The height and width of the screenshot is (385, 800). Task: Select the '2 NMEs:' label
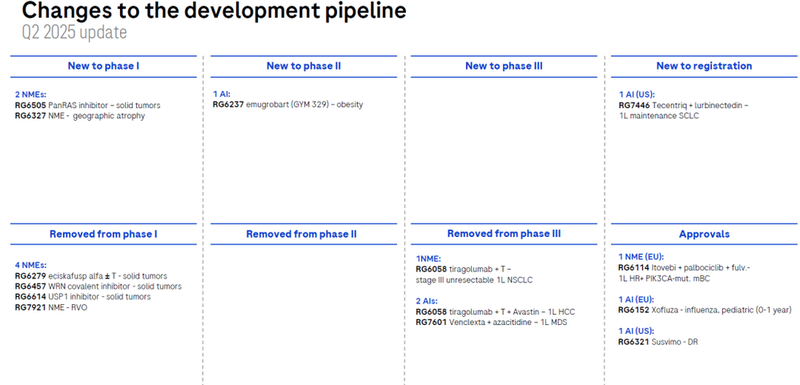pos(31,94)
